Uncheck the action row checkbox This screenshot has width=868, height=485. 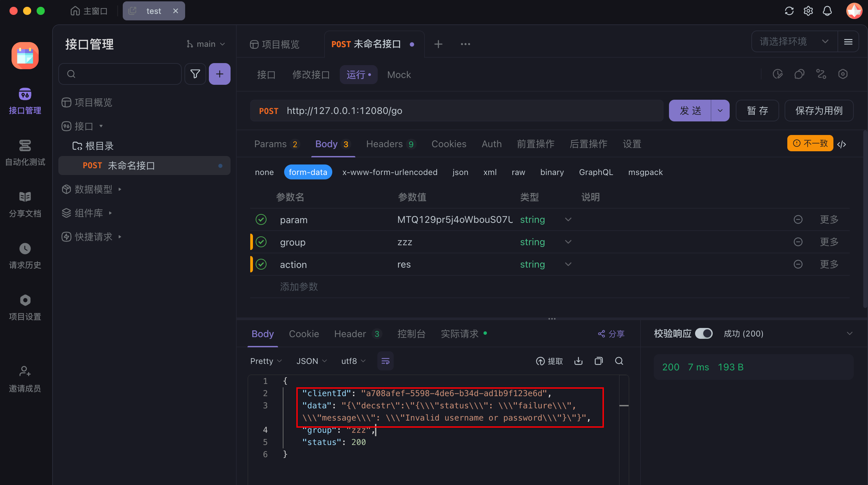point(261,264)
